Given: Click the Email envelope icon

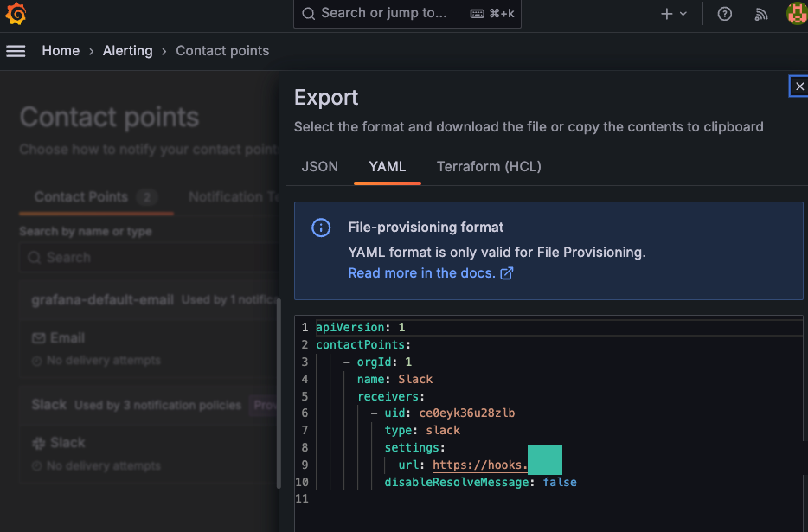Looking at the screenshot, I should pyautogui.click(x=39, y=338).
